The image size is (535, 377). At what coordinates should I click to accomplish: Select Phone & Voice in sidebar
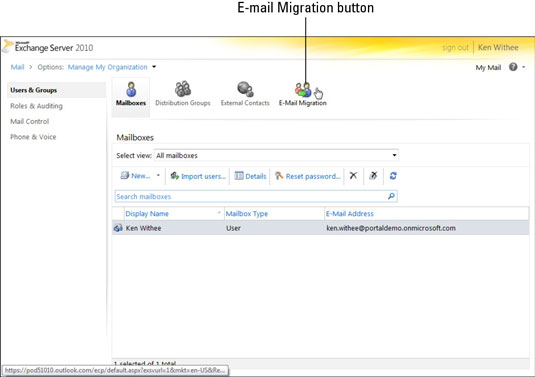coord(33,137)
